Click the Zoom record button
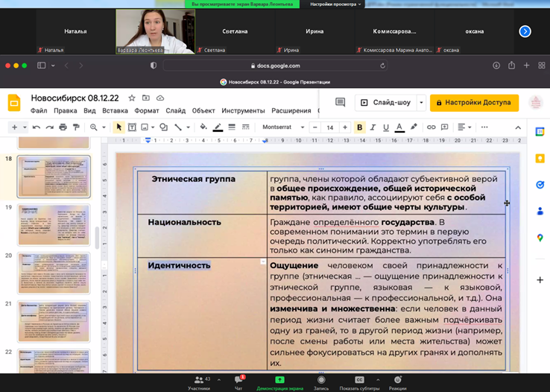This screenshot has width=550, height=392. point(321,382)
